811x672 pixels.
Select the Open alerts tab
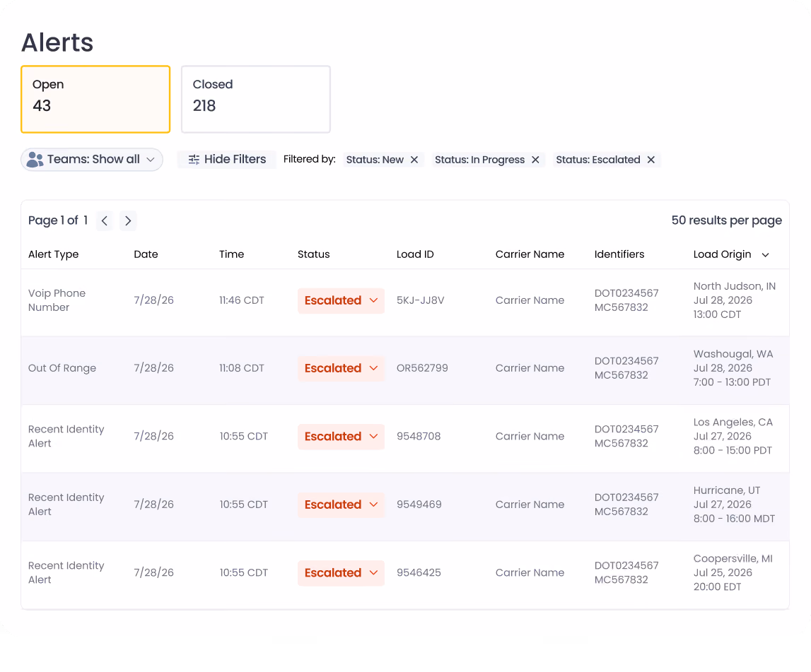coord(95,99)
